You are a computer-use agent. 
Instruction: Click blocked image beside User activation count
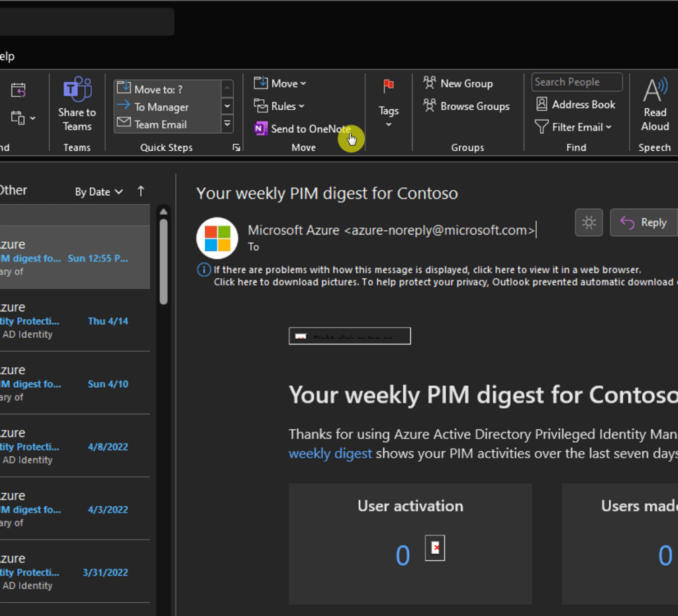coord(434,548)
